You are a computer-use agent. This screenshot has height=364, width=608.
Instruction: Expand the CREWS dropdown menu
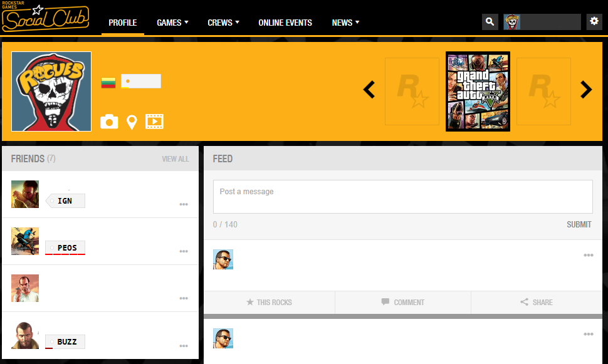pyautogui.click(x=223, y=23)
